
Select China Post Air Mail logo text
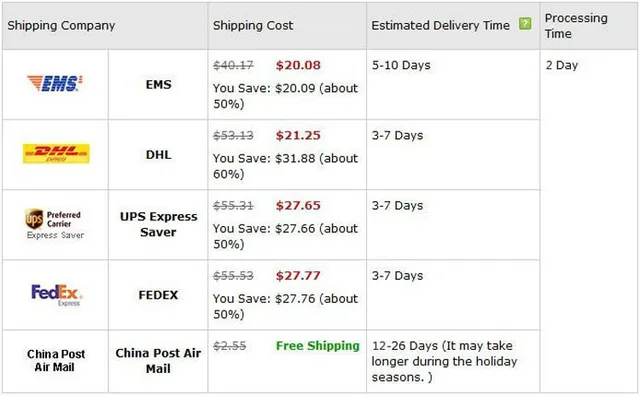56,360
